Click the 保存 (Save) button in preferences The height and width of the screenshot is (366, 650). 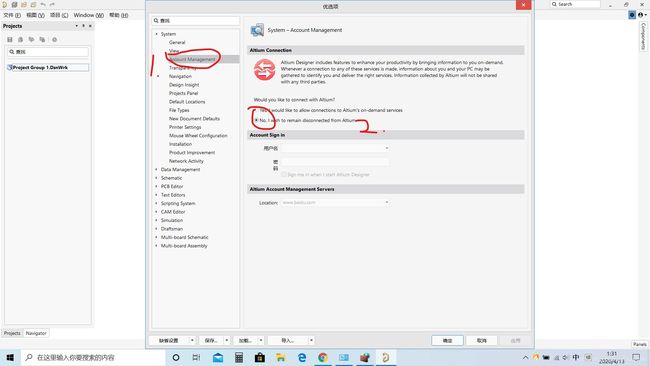211,340
